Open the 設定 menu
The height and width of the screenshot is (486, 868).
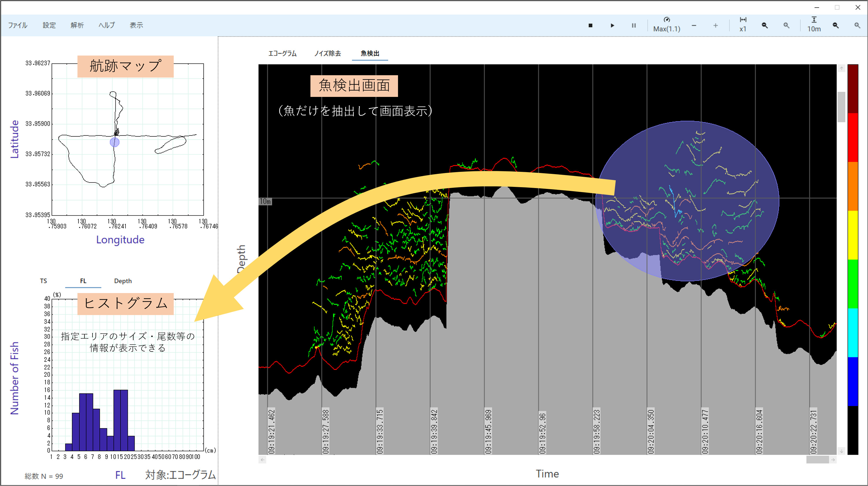tap(49, 25)
